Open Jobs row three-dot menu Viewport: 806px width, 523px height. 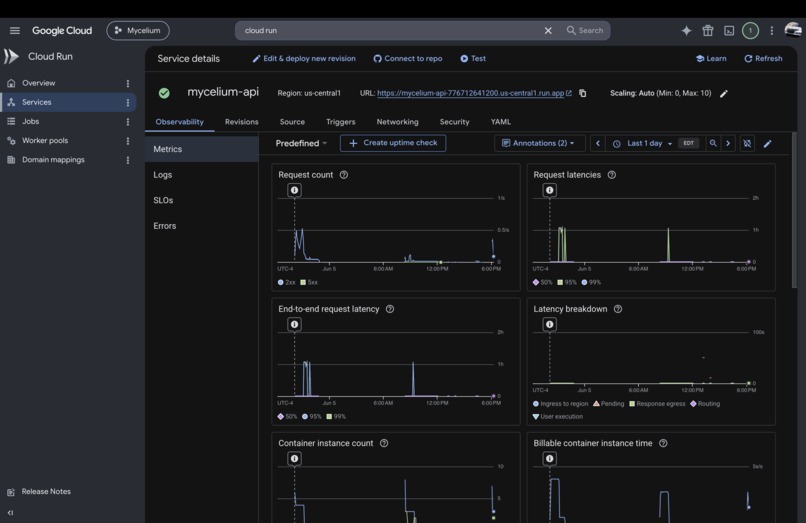pyautogui.click(x=127, y=122)
